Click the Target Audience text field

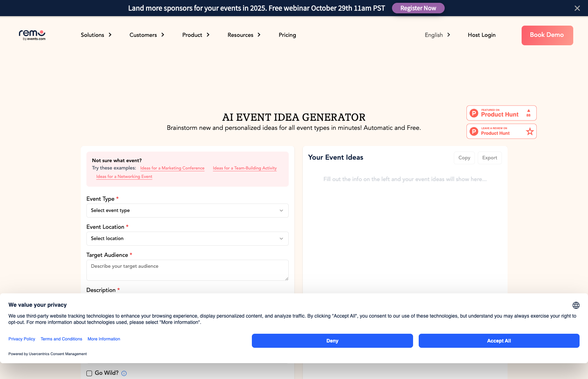pos(187,270)
